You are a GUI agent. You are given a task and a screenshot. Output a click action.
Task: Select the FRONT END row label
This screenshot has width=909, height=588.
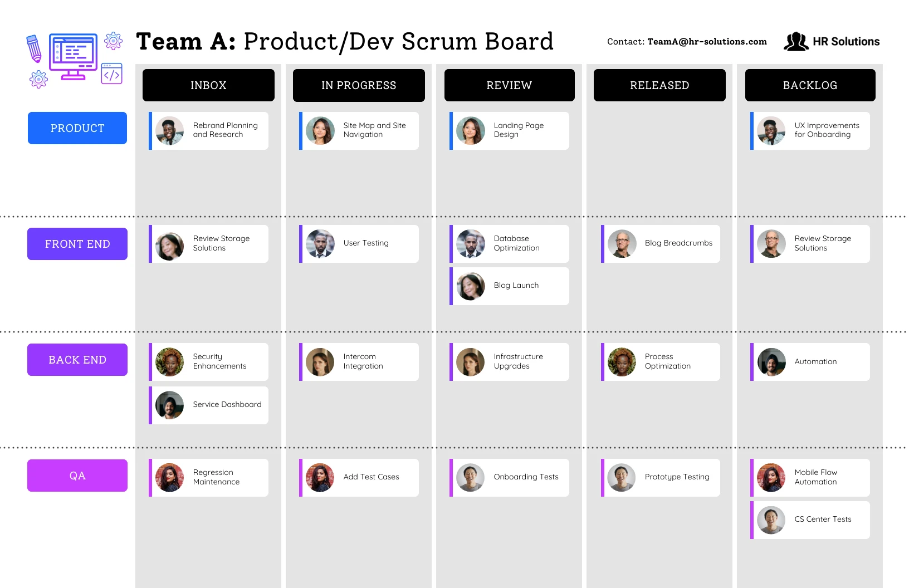(77, 243)
